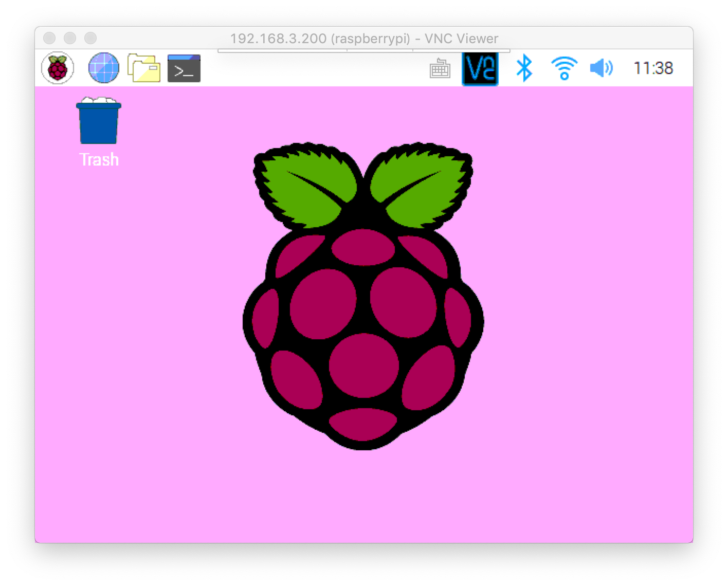728x586 pixels.
Task: Click the 11:38 clock
Action: (653, 68)
